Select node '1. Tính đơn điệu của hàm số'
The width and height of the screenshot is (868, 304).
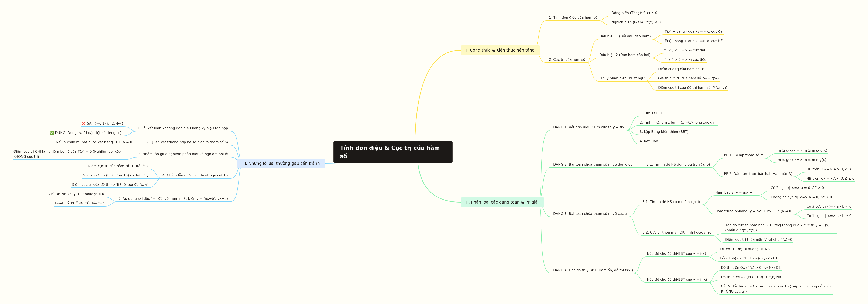[573, 17]
